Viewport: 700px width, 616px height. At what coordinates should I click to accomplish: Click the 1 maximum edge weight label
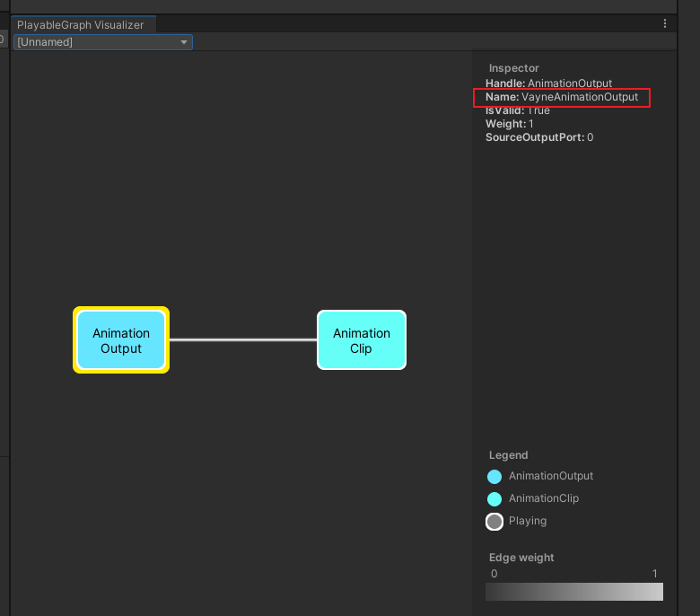coord(655,574)
